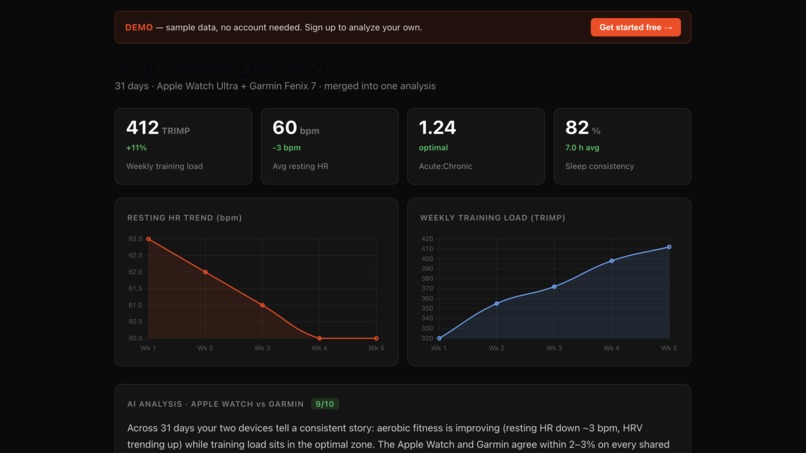Select Wk 4 data point on resting HR chart
Viewport: 806px width, 453px height.
click(x=320, y=338)
